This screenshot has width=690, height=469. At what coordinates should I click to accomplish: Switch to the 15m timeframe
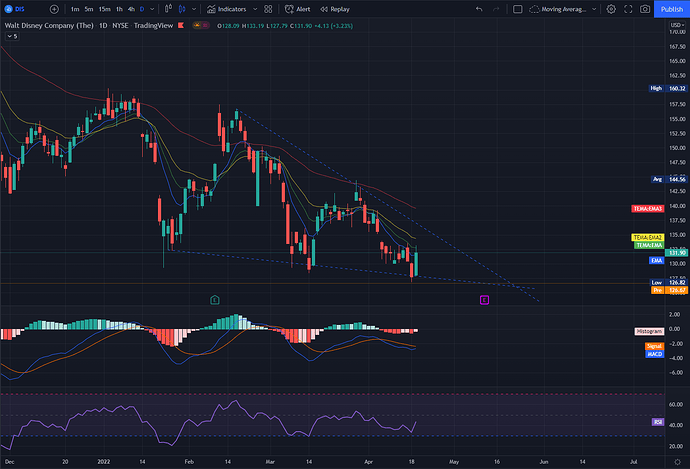(x=104, y=9)
